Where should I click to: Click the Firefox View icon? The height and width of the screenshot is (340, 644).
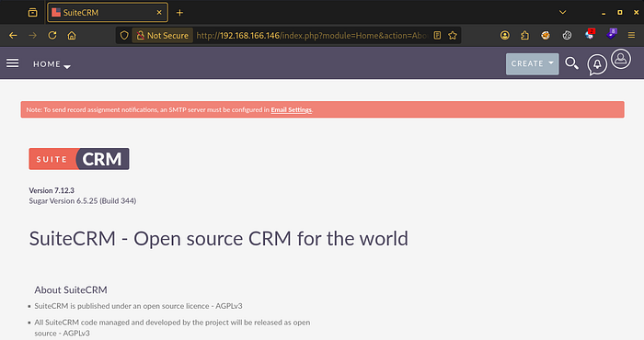(32, 13)
